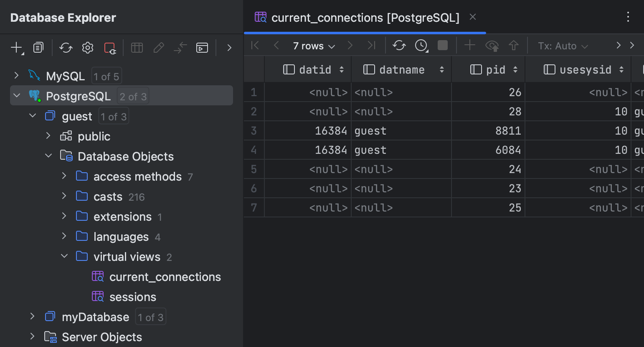Screen dimensions: 644x347
Task: Sort the pid column
Action: tap(516, 69)
